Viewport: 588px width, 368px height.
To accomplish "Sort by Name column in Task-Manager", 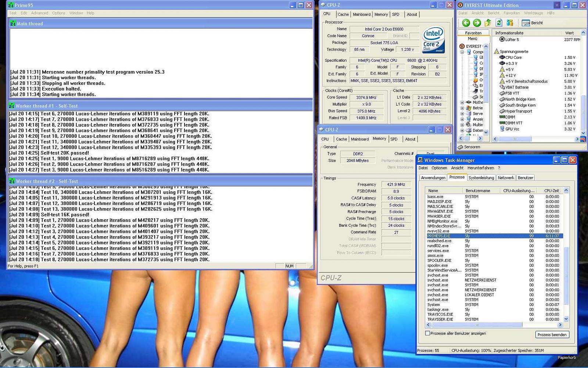I will tap(444, 191).
